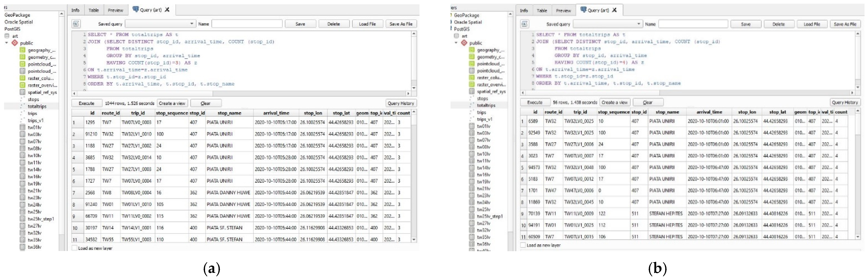This screenshot has width=868, height=280.
Task: Click the SQL file icon in panel (b)
Action: [524, 24]
